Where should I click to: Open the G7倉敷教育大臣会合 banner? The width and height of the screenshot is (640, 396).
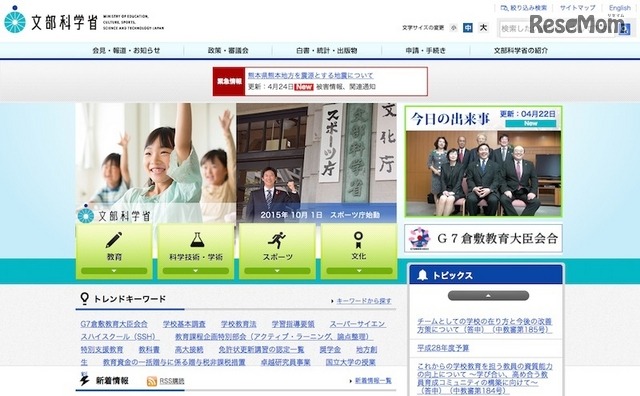point(483,238)
